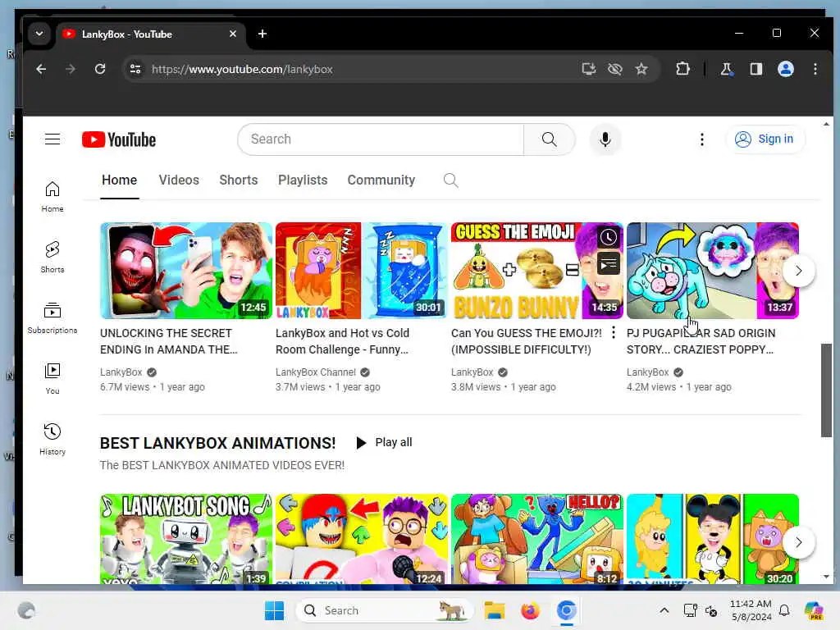Open Subscriptions in the left sidebar
The height and width of the screenshot is (630, 840).
[52, 318]
